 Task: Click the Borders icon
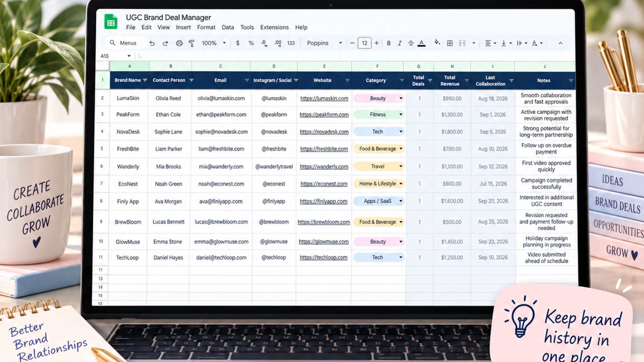tap(450, 43)
